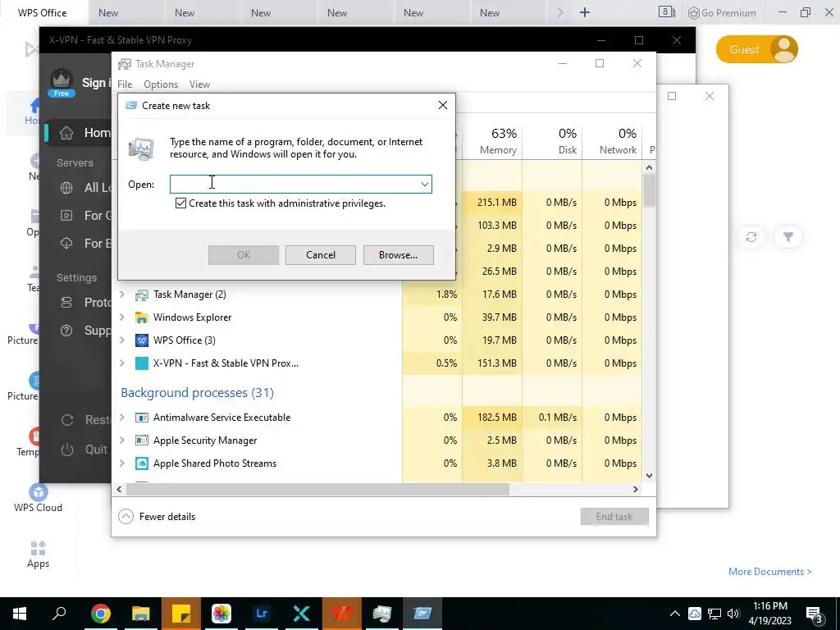This screenshot has height=630, width=840.
Task: Click the volume speaker tray icon
Action: point(733,614)
